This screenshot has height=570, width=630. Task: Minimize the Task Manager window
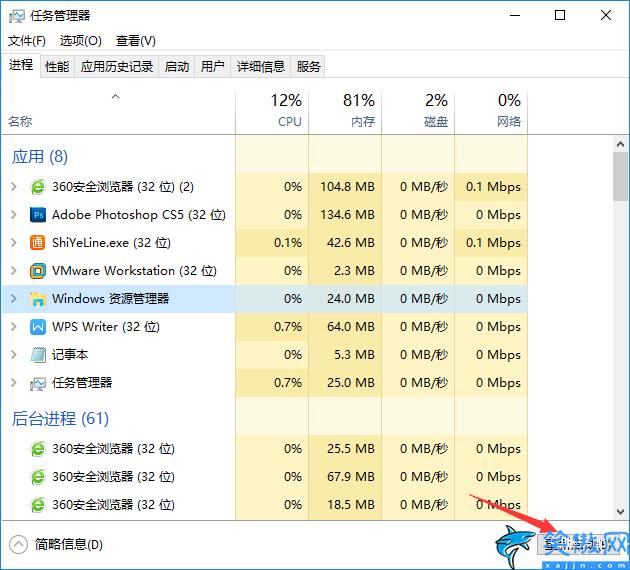[x=515, y=16]
